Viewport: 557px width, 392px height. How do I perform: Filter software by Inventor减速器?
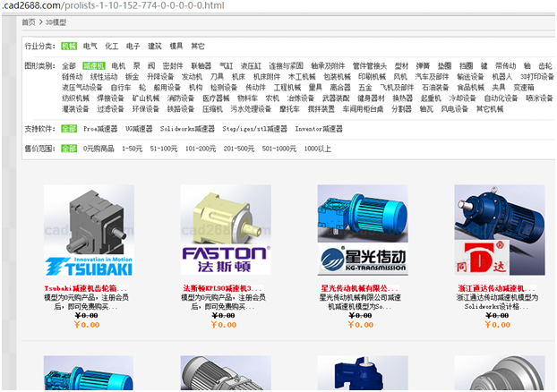[324, 129]
